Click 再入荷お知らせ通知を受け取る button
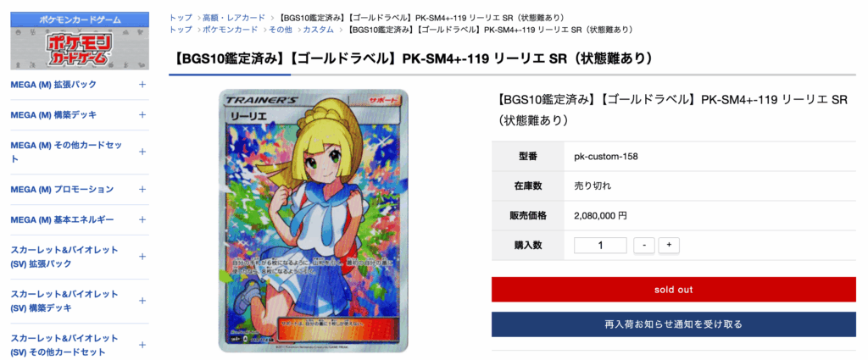Screen dimensions: 868x360 tap(674, 324)
